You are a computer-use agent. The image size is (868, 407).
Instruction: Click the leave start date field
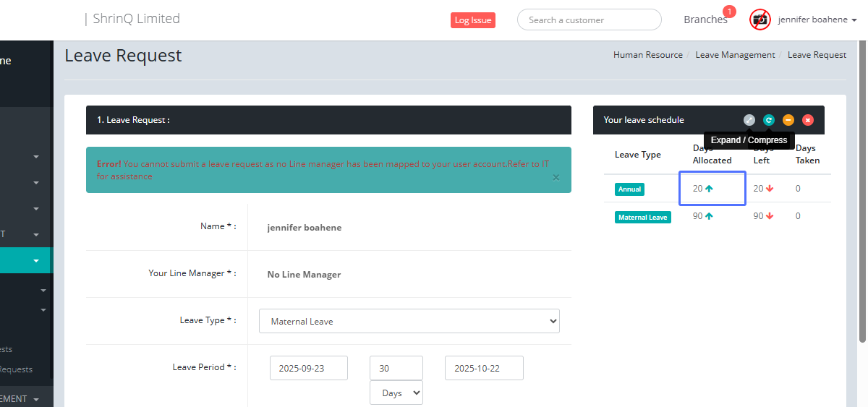click(309, 368)
